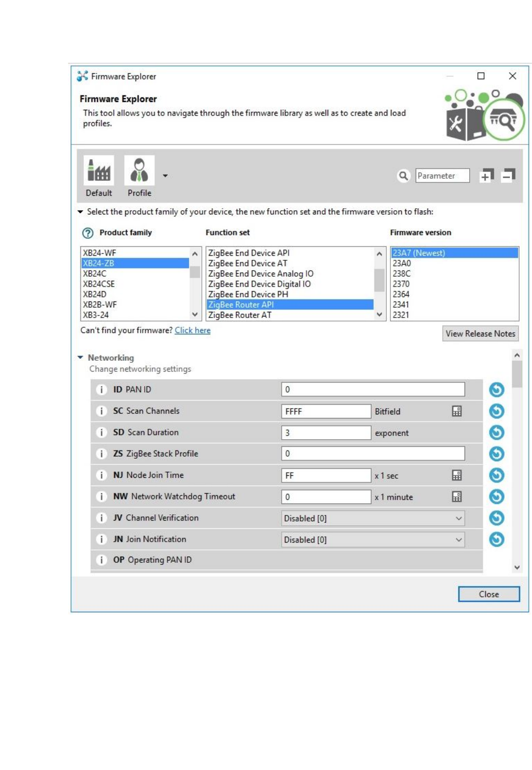
Task: Open the dropdown arrow next to Profile
Action: pos(165,176)
